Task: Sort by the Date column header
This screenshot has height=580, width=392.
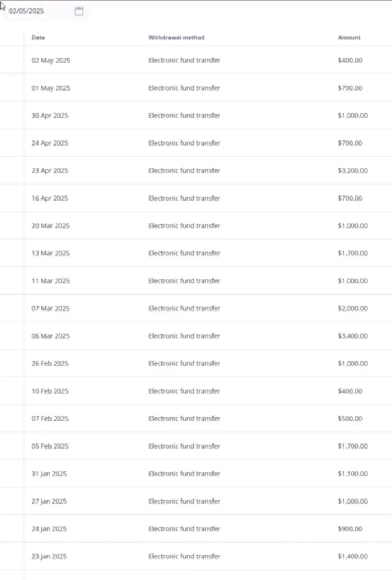Action: pos(39,37)
